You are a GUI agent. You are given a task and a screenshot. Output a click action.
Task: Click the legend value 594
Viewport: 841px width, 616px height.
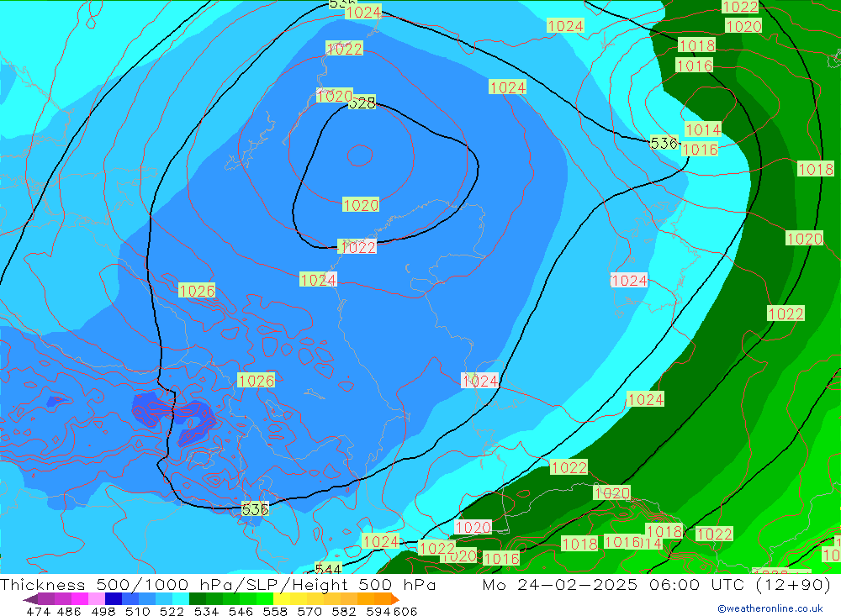(378, 611)
